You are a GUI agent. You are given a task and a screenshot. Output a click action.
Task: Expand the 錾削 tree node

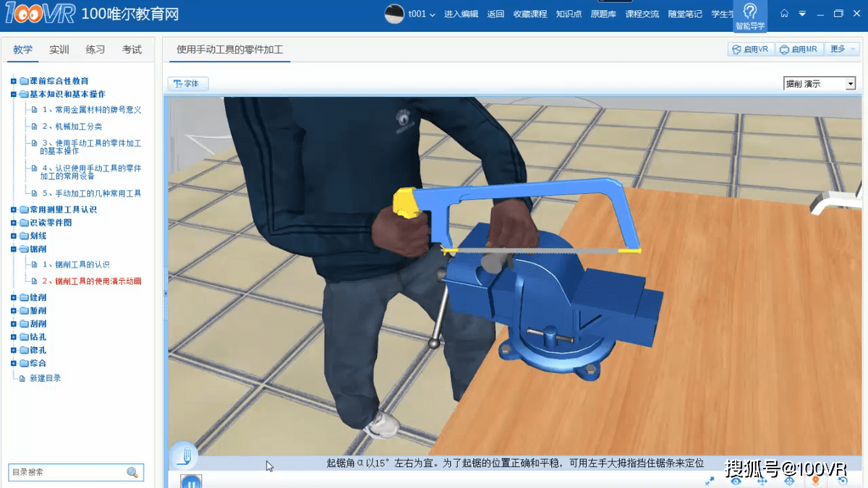13,311
